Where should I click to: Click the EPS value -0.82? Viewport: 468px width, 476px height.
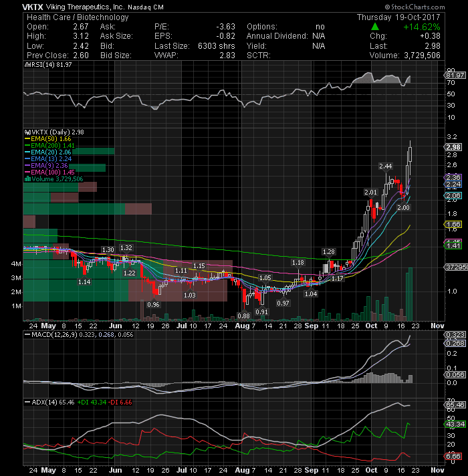pyautogui.click(x=225, y=36)
